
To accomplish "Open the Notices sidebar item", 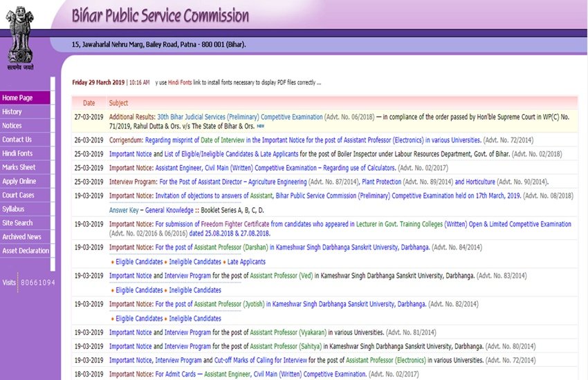I will coord(12,126).
